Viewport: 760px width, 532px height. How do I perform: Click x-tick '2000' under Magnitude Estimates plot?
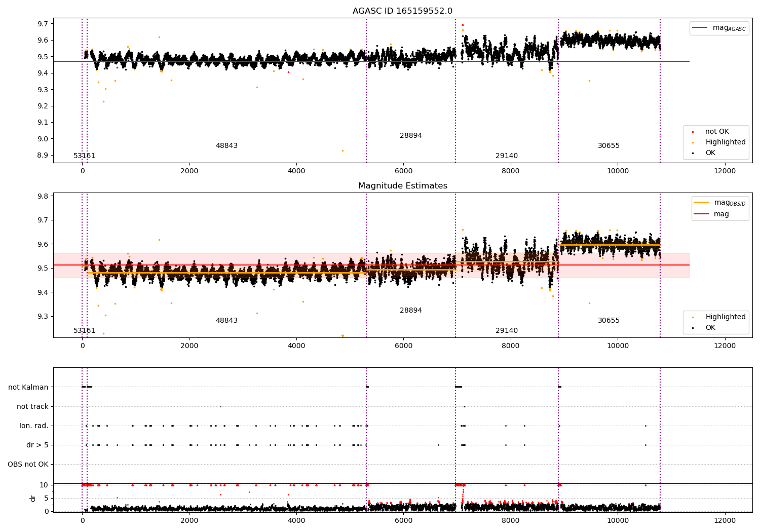[x=189, y=346]
